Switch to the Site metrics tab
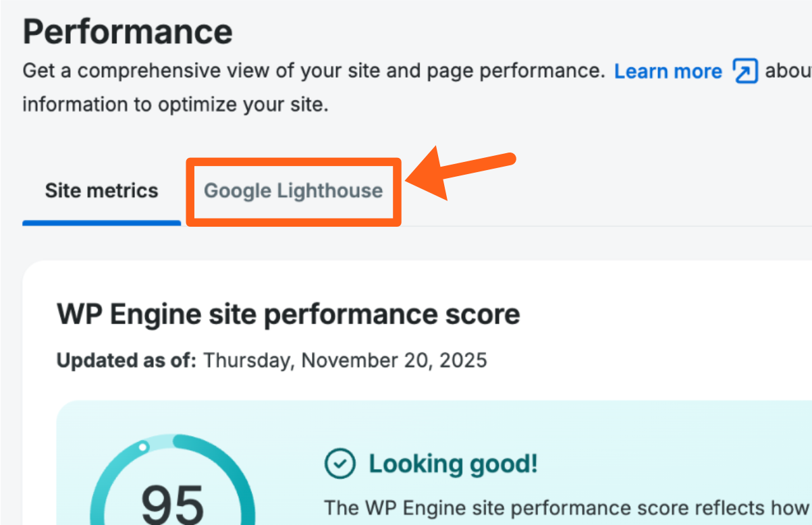This screenshot has width=812, height=525. (x=101, y=191)
